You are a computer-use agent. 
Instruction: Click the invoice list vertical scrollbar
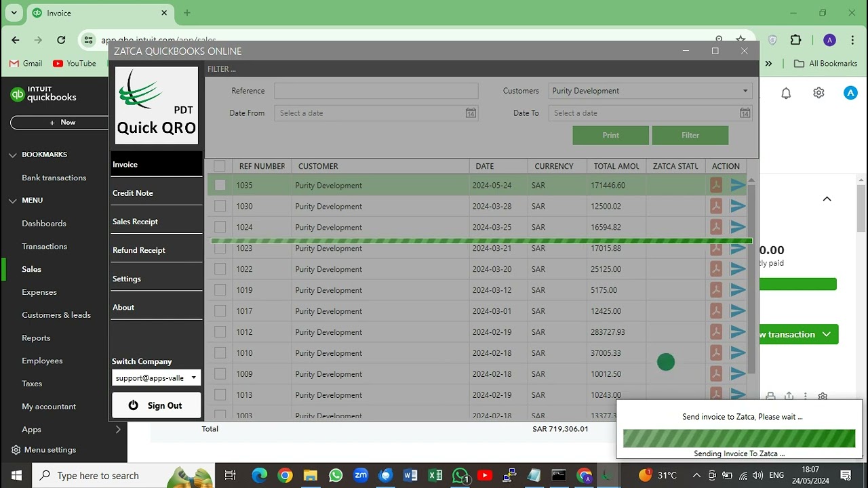(x=751, y=278)
